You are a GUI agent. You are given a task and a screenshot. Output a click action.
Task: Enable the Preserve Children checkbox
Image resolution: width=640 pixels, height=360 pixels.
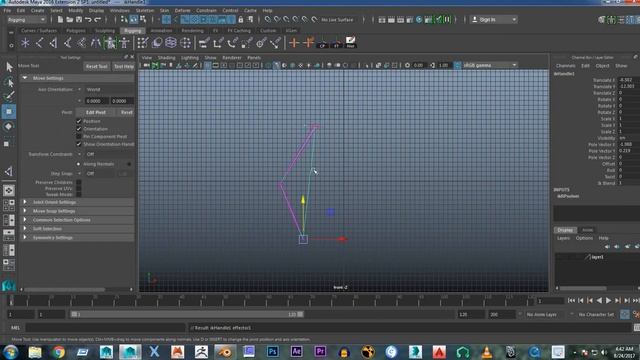point(79,182)
